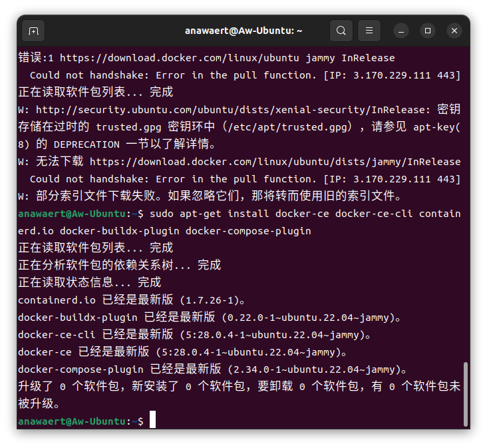Click the search magnifier icon
487x448 pixels.
(x=341, y=31)
